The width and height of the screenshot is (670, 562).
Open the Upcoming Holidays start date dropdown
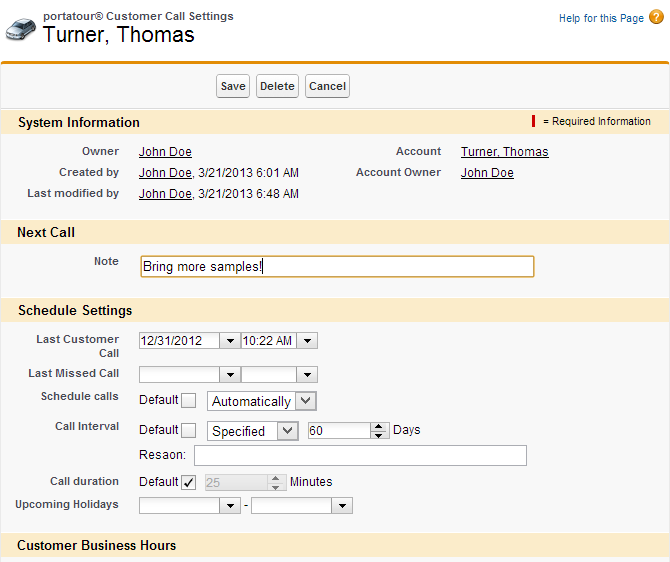click(230, 506)
